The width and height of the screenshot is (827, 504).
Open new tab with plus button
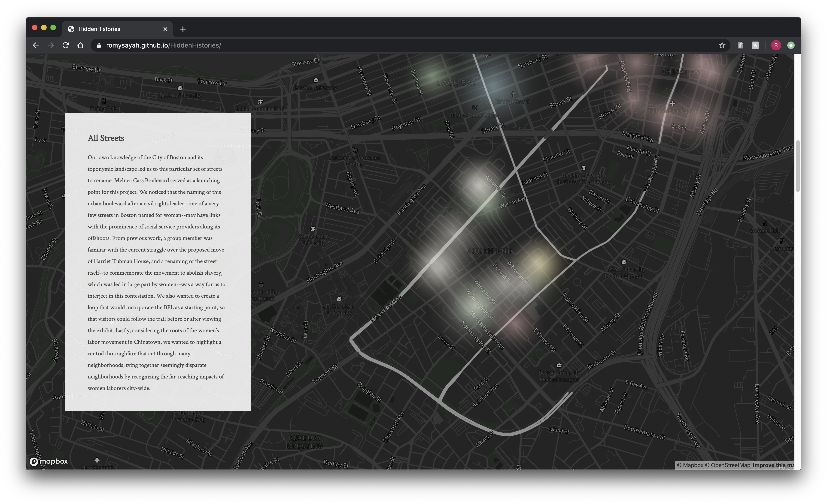click(x=182, y=29)
